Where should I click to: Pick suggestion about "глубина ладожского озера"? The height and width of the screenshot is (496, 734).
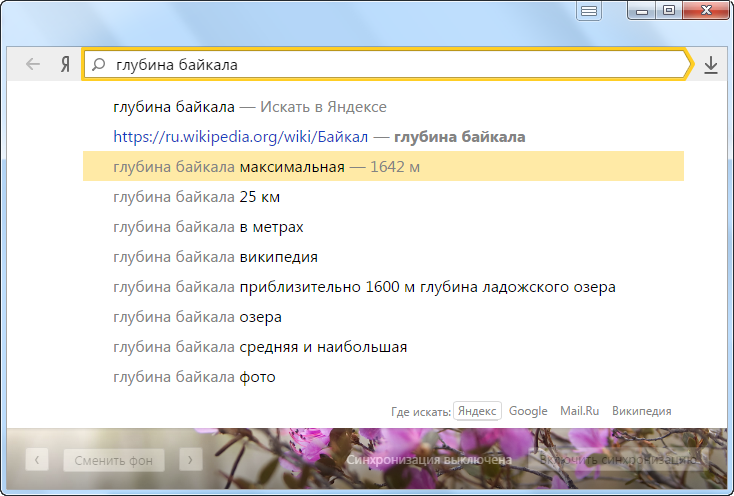click(x=383, y=286)
